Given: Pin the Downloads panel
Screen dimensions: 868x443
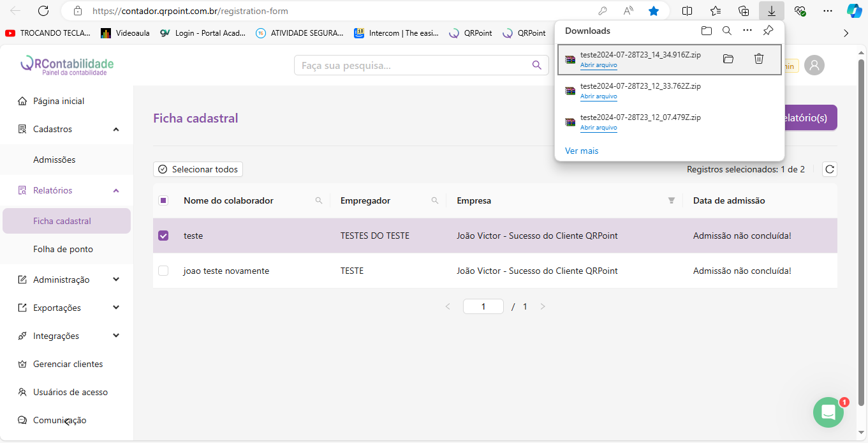Looking at the screenshot, I should click(x=768, y=31).
